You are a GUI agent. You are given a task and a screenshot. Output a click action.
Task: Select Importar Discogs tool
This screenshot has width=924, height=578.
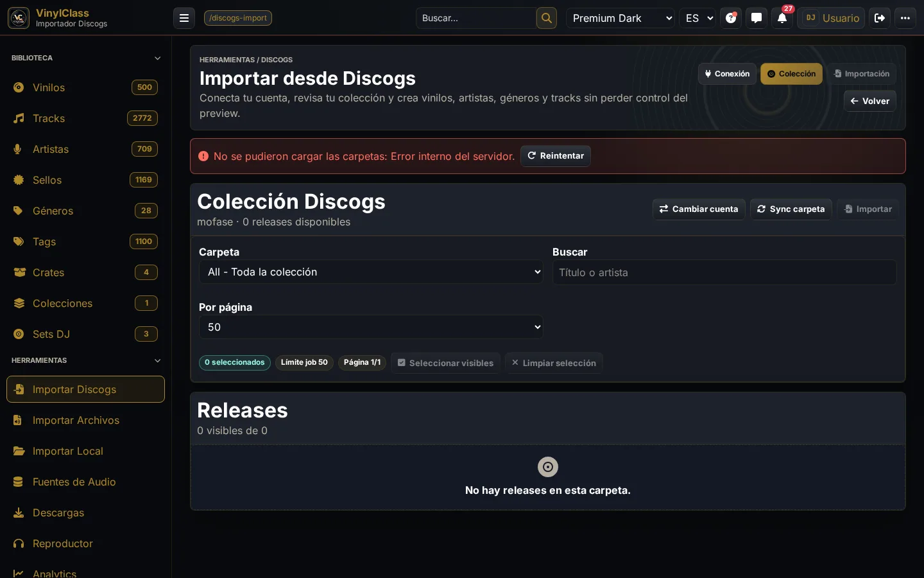[x=85, y=389]
